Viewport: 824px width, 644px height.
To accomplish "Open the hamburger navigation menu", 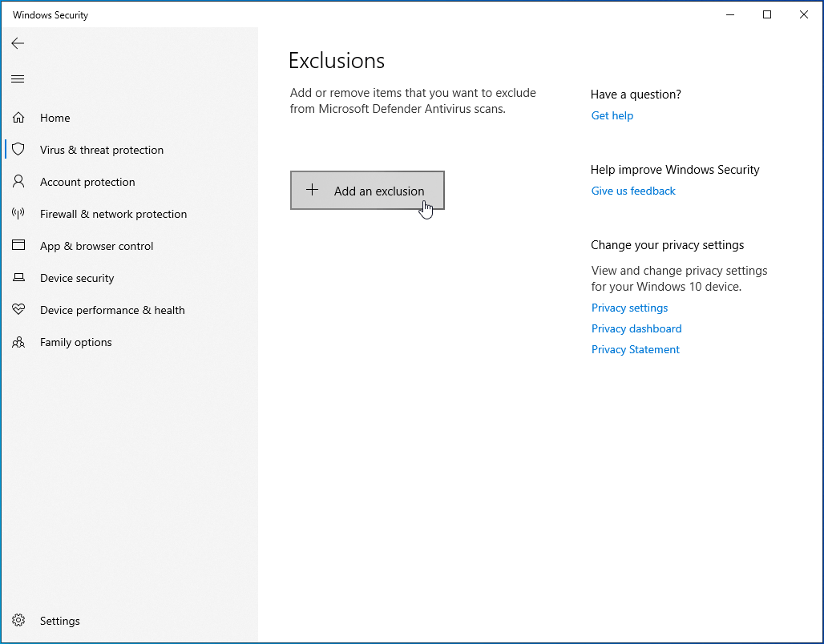I will click(18, 78).
